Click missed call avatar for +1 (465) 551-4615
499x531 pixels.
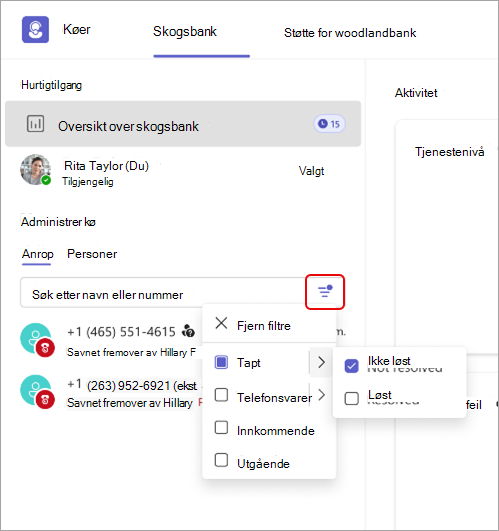pos(37,340)
